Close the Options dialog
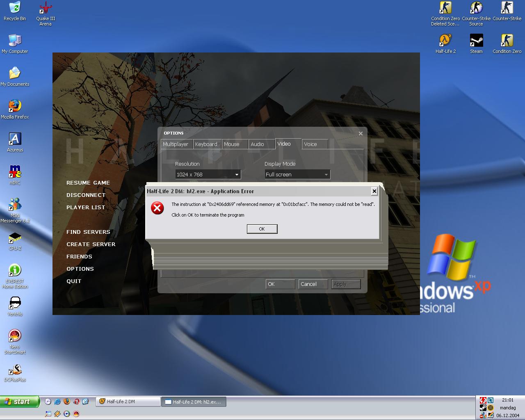 (361, 133)
